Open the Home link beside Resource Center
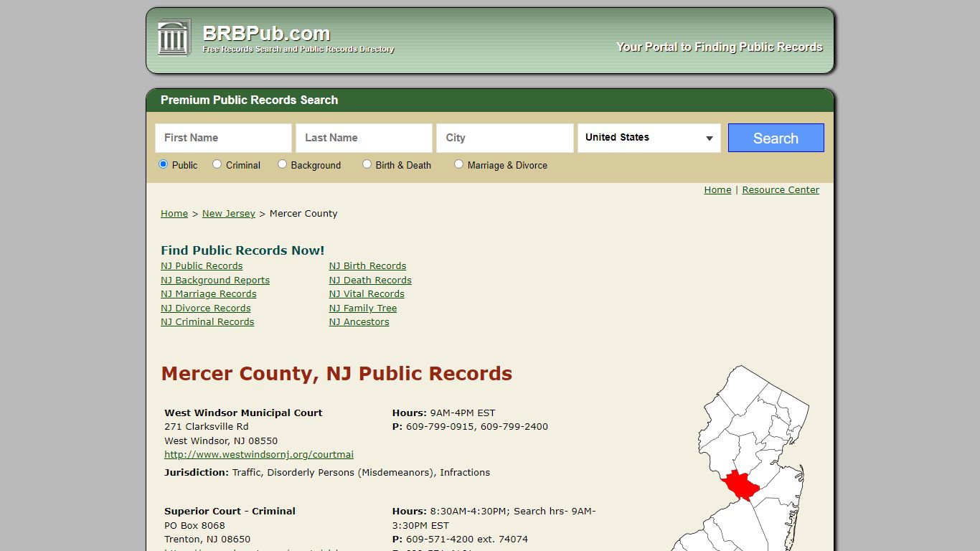 [x=717, y=190]
